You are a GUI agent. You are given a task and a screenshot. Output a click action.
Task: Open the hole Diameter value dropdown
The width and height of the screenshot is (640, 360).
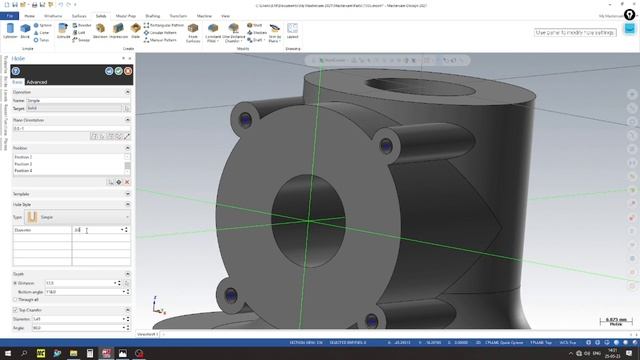(x=122, y=230)
